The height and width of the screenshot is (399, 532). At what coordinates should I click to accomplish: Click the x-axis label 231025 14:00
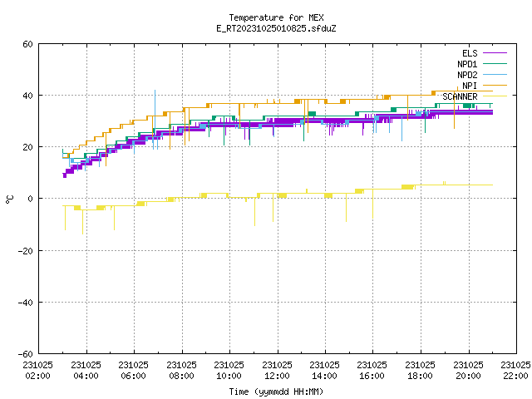click(325, 370)
